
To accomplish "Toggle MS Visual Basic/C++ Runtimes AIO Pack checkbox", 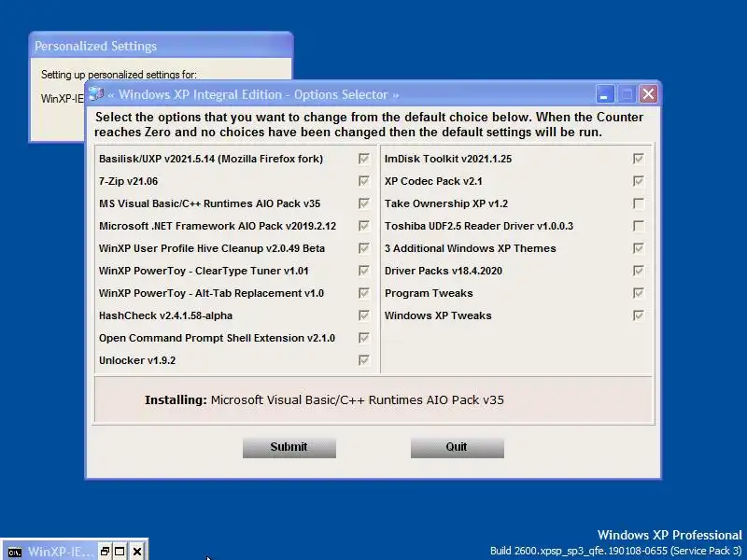I will pyautogui.click(x=364, y=203).
